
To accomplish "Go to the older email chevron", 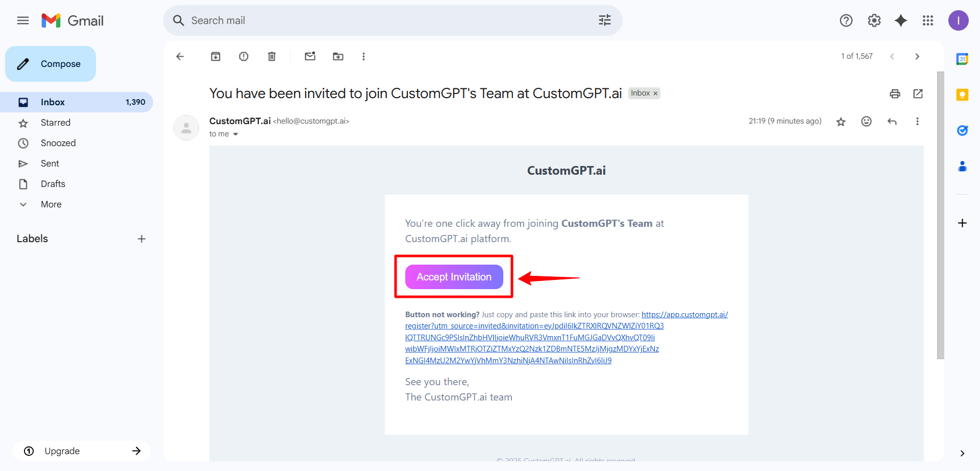I will coord(917,56).
